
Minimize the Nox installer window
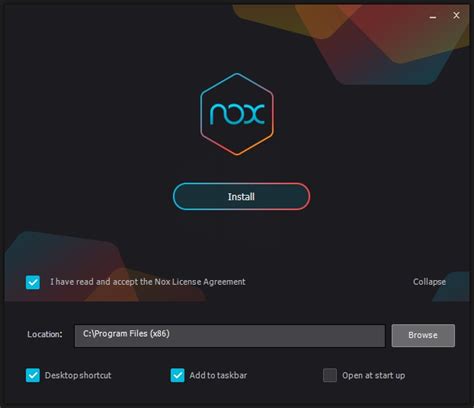point(433,17)
